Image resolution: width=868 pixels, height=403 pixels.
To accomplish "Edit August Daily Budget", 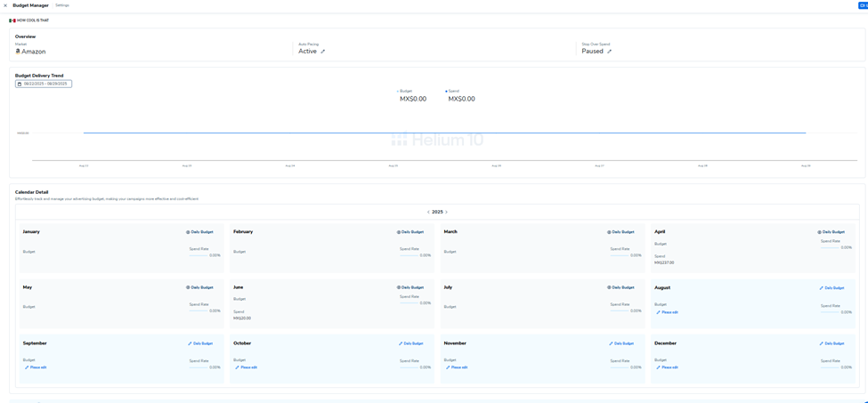I will (x=832, y=288).
